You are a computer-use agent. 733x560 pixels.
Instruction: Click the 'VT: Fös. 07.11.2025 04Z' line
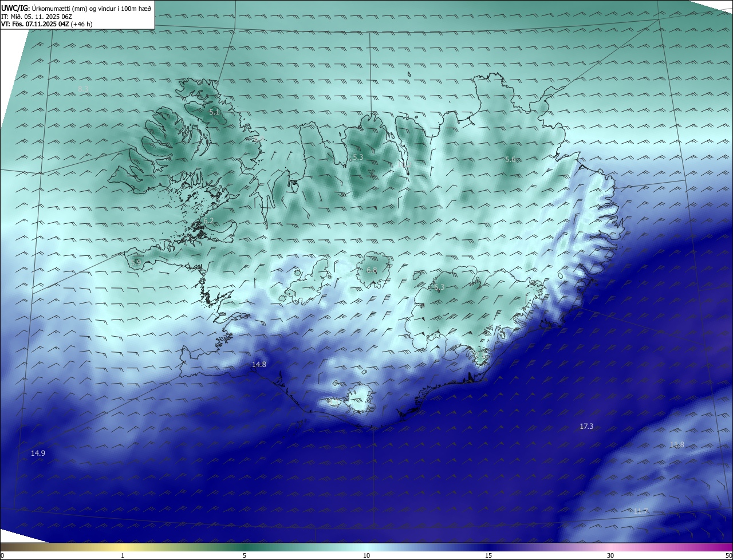point(46,24)
